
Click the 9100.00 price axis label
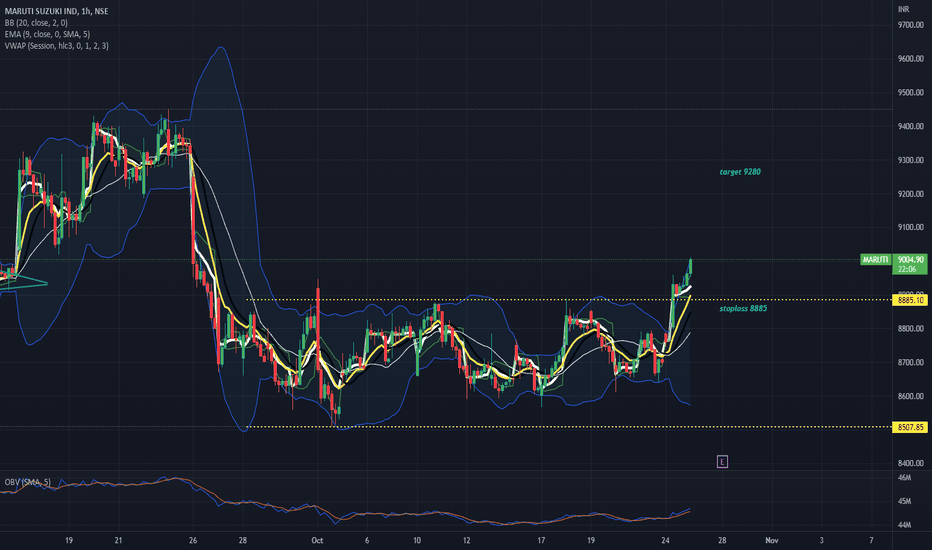click(911, 227)
